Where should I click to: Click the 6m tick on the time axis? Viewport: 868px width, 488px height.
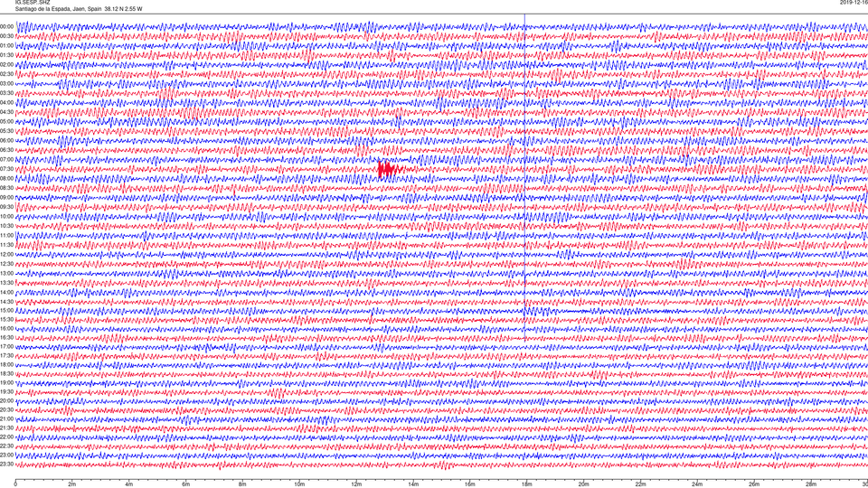click(186, 484)
